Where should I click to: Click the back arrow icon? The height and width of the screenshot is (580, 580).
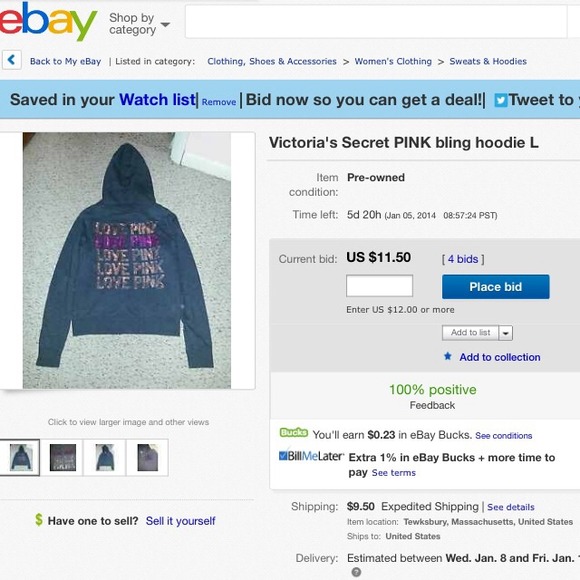click(11, 60)
